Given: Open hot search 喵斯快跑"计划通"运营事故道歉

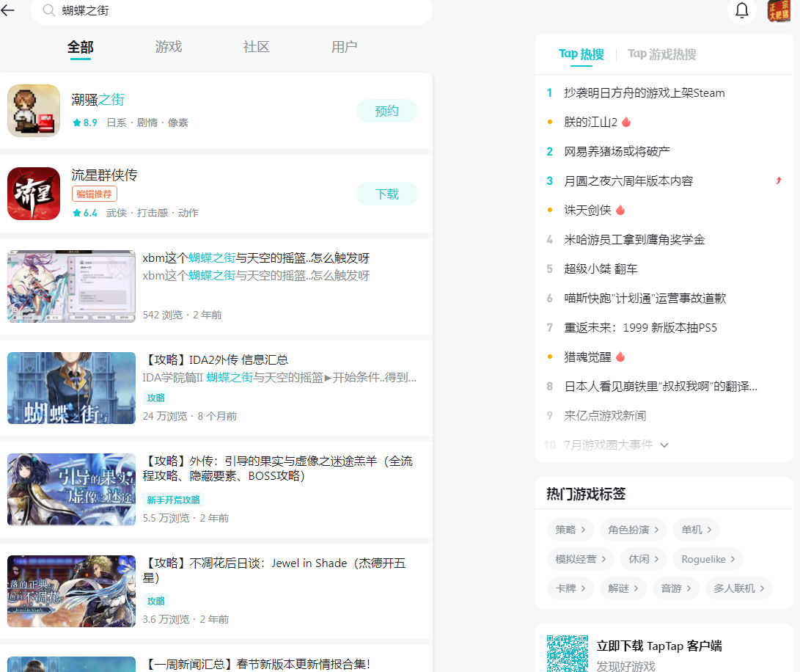Looking at the screenshot, I should tap(645, 298).
